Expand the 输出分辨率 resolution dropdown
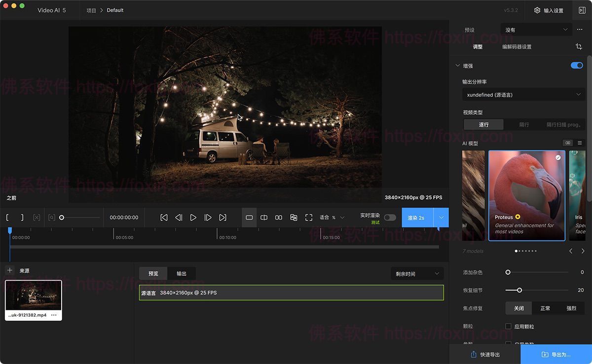592x364 pixels. click(x=523, y=94)
